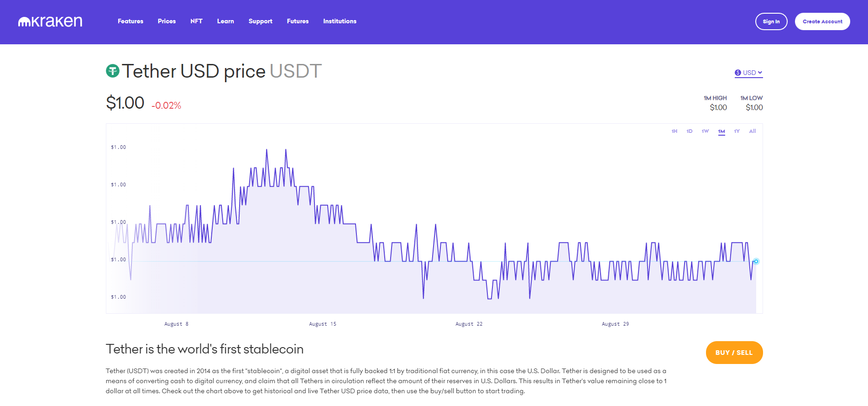Open the NFT section
This screenshot has height=406, width=868.
(196, 21)
